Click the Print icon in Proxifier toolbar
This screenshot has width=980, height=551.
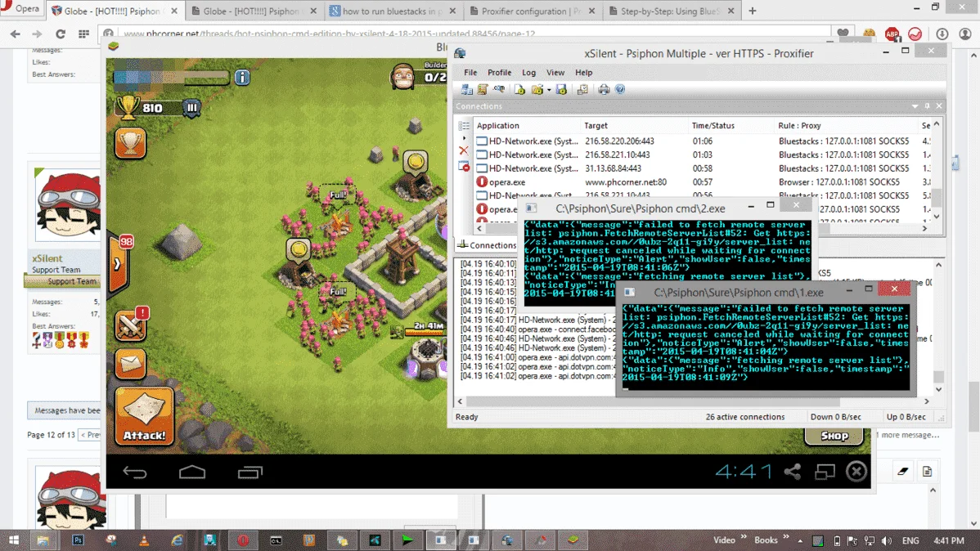tap(604, 89)
